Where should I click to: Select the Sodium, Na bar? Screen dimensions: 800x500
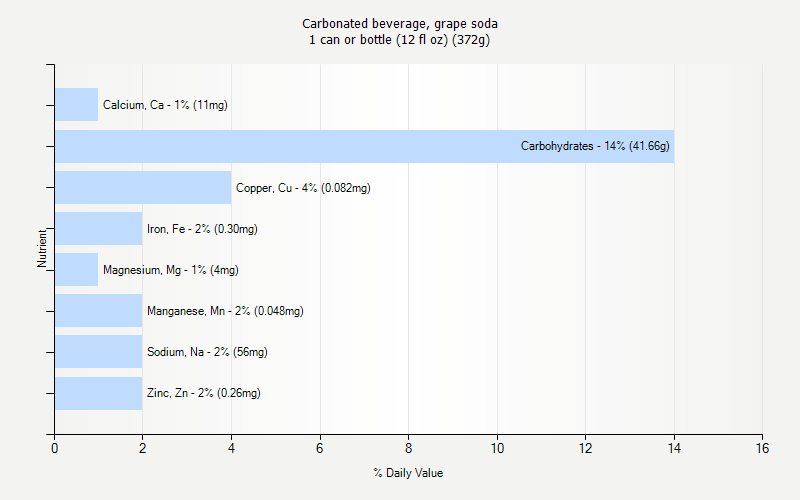click(x=98, y=352)
